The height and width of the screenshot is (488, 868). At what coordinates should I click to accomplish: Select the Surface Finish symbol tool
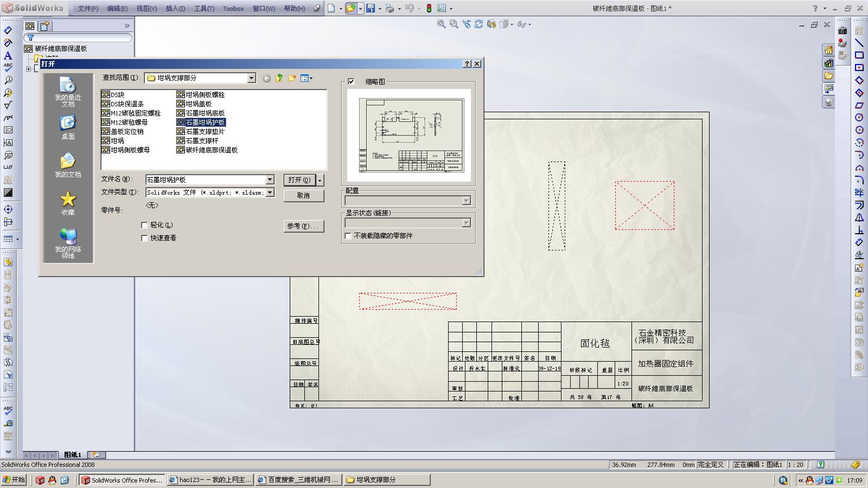click(8, 105)
